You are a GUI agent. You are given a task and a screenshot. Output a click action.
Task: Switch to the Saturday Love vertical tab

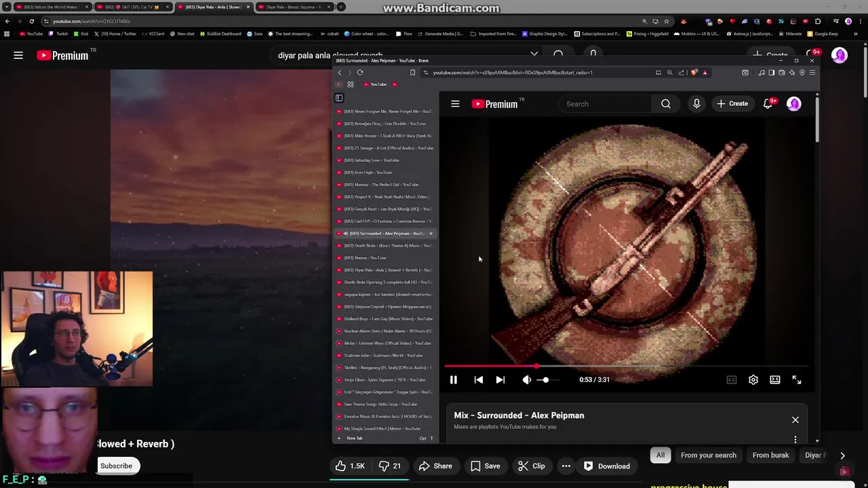pyautogui.click(x=385, y=160)
